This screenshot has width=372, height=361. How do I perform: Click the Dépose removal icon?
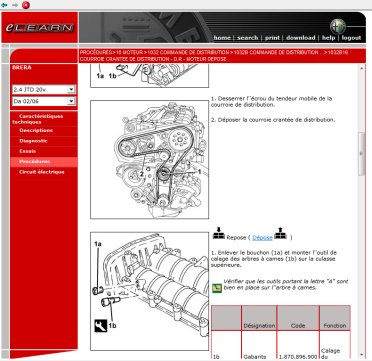coord(280,233)
